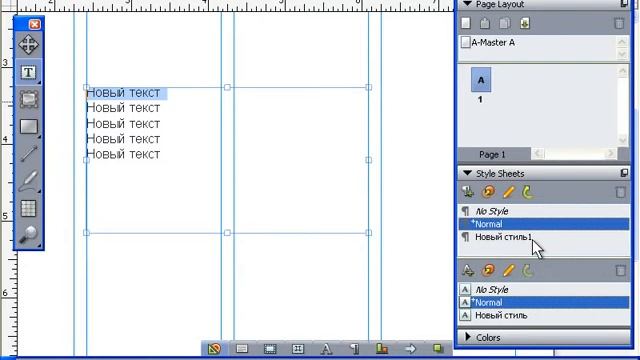The image size is (640, 360).
Task: Create a new character style sheet
Action: click(468, 270)
